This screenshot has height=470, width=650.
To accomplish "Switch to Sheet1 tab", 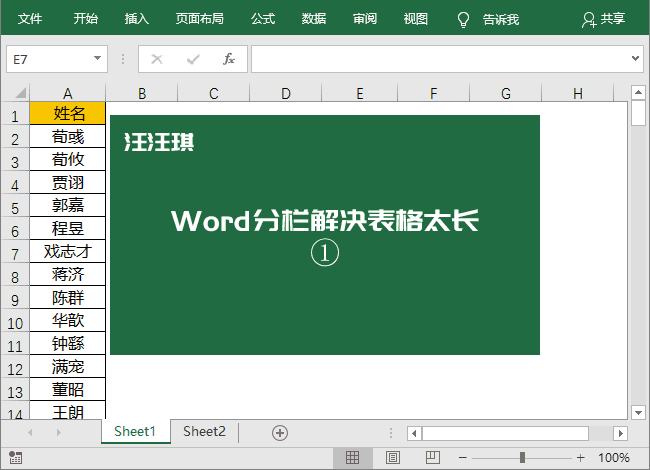I will [x=135, y=432].
